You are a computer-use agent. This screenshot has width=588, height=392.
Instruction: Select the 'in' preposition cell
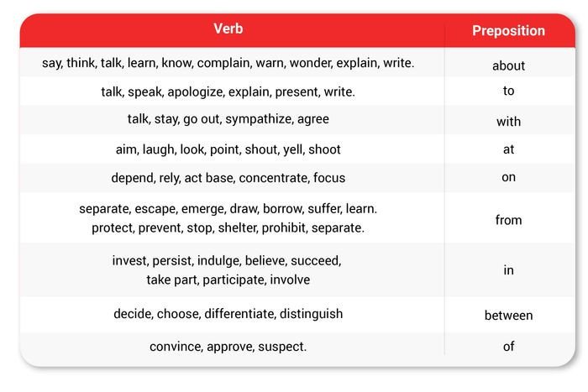(x=508, y=270)
